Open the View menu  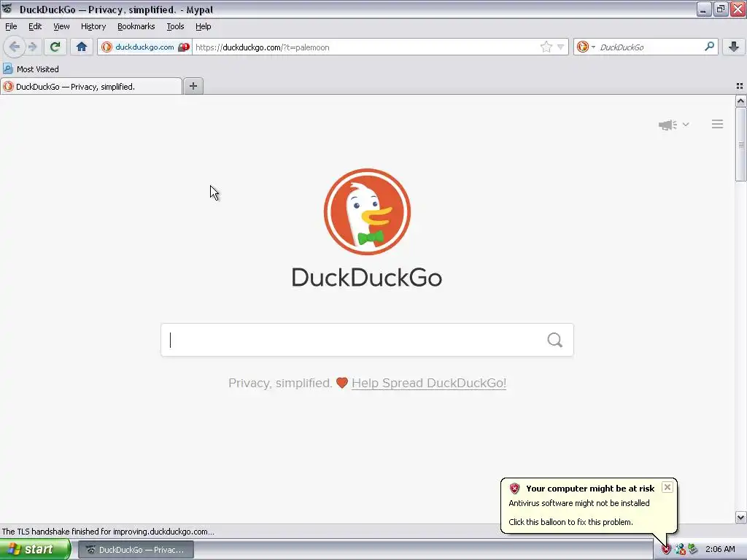coord(61,26)
